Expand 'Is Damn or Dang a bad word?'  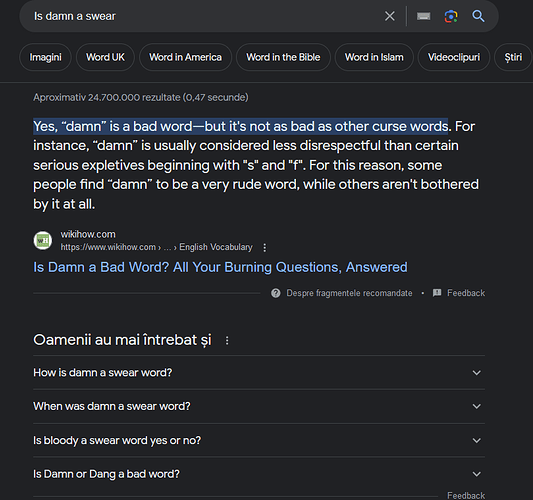point(259,474)
